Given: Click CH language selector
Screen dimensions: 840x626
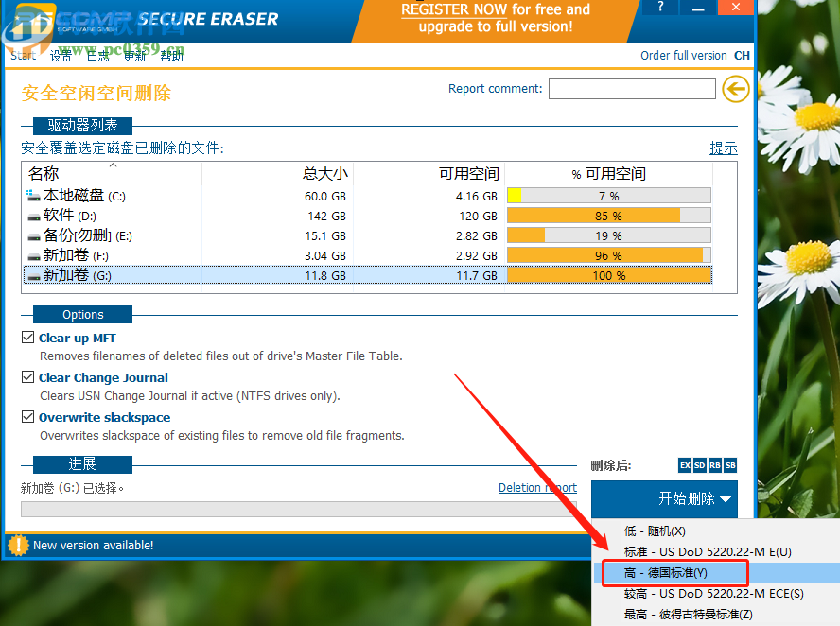Looking at the screenshot, I should point(742,56).
